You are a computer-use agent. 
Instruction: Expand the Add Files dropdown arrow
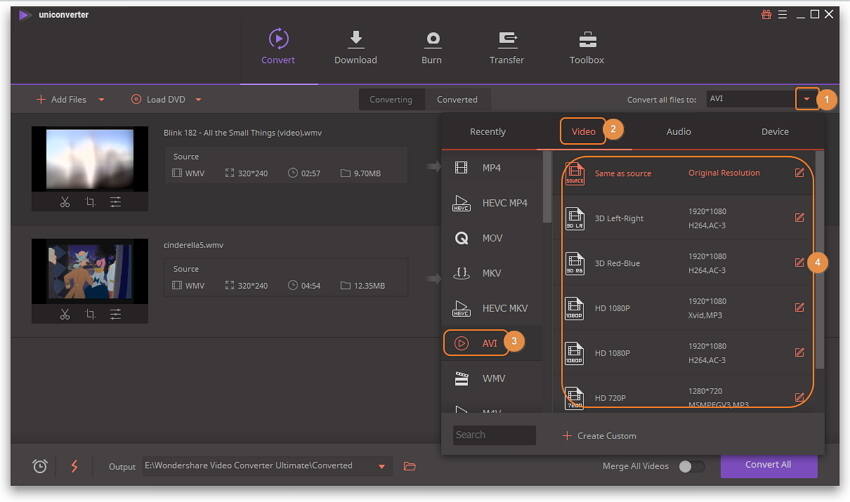click(101, 100)
